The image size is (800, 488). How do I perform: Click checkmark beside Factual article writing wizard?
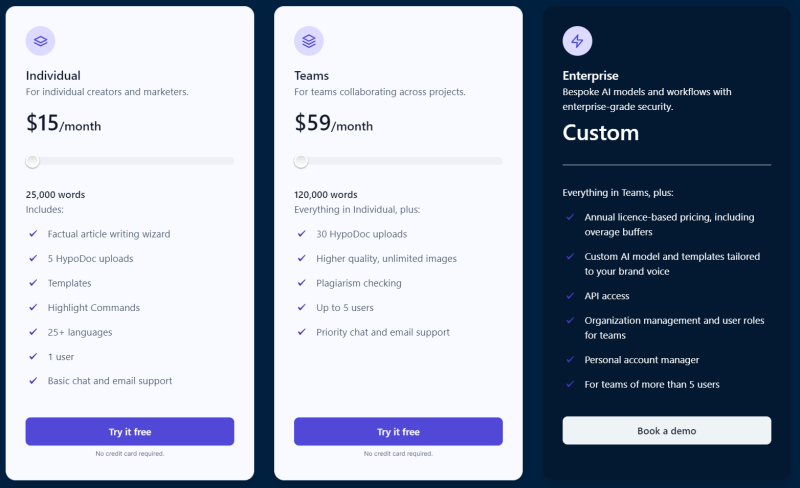pos(33,234)
